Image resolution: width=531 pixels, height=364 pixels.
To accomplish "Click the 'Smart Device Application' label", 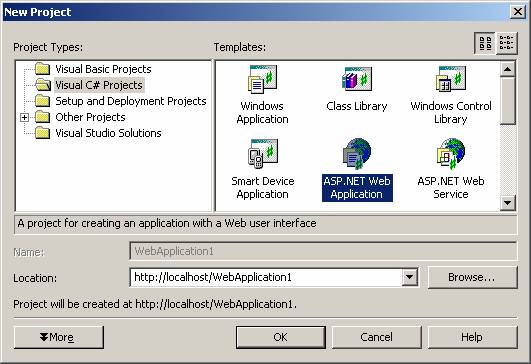I will click(x=262, y=188).
